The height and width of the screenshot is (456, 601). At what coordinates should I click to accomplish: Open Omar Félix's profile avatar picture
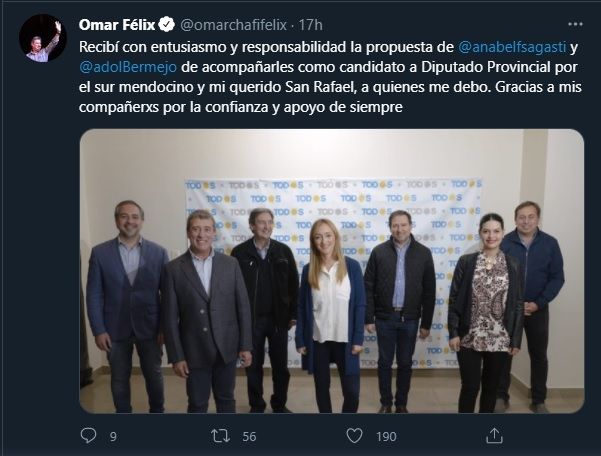point(42,39)
